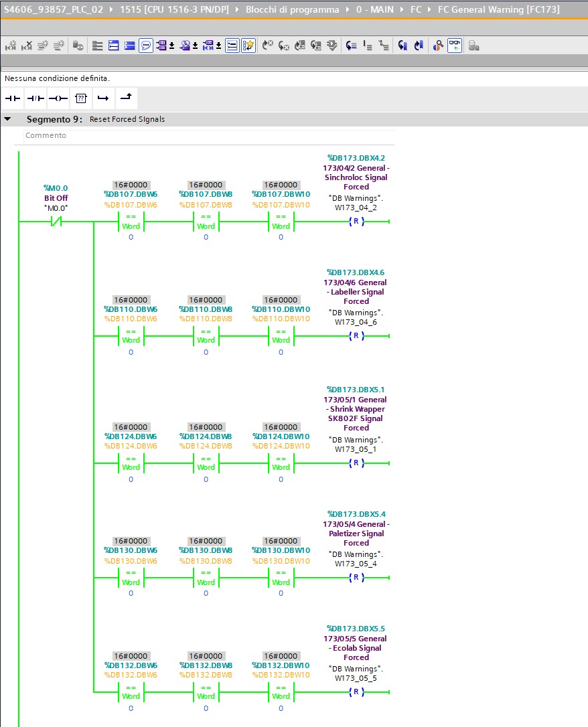Insert empty box from favorites
Viewport: 588px width, 727px height.
pos(80,98)
